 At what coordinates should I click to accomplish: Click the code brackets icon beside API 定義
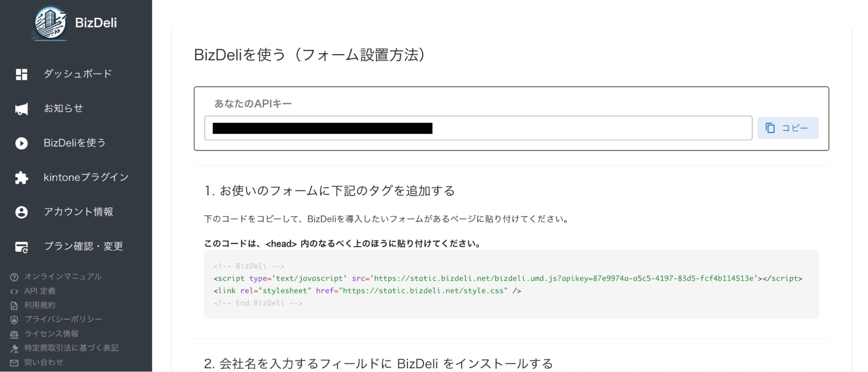coord(14,291)
